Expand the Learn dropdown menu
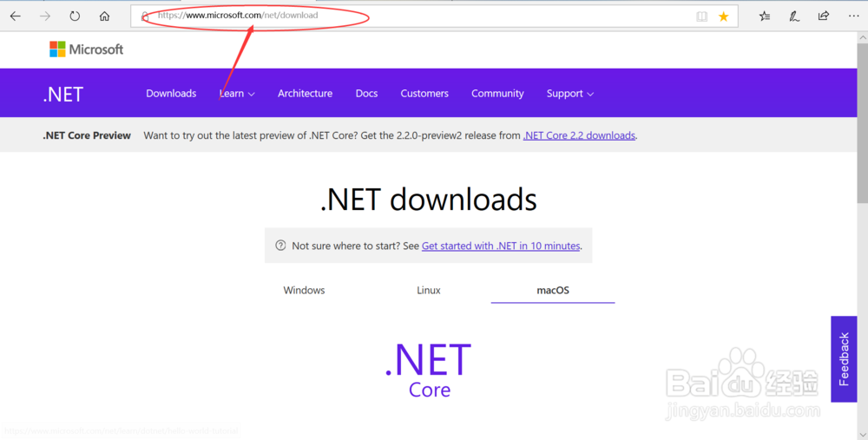 point(237,94)
